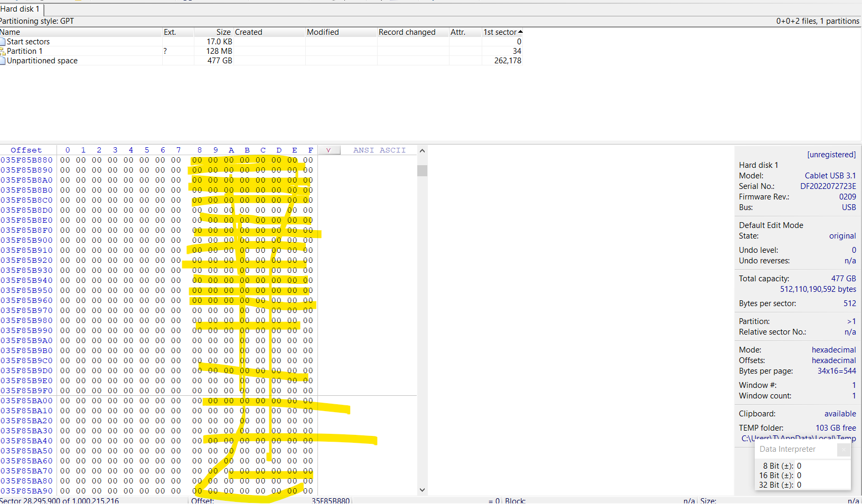Select the Start sectors row name

tap(28, 42)
